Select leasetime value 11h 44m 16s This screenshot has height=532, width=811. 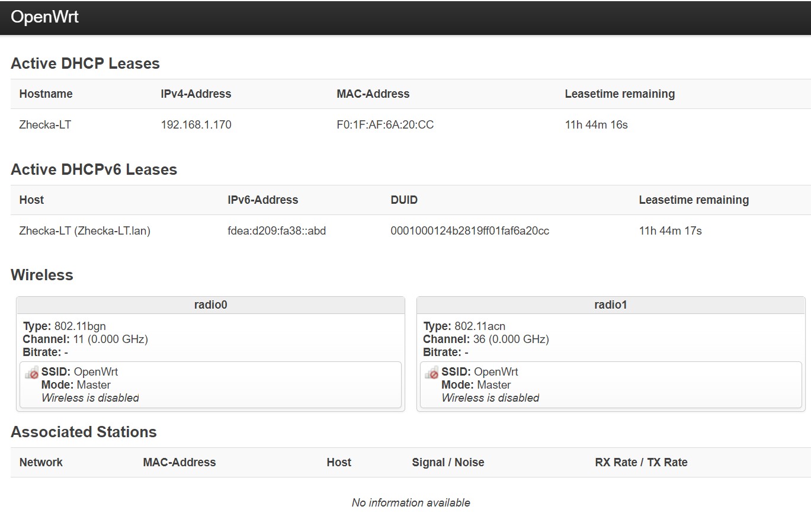(596, 124)
